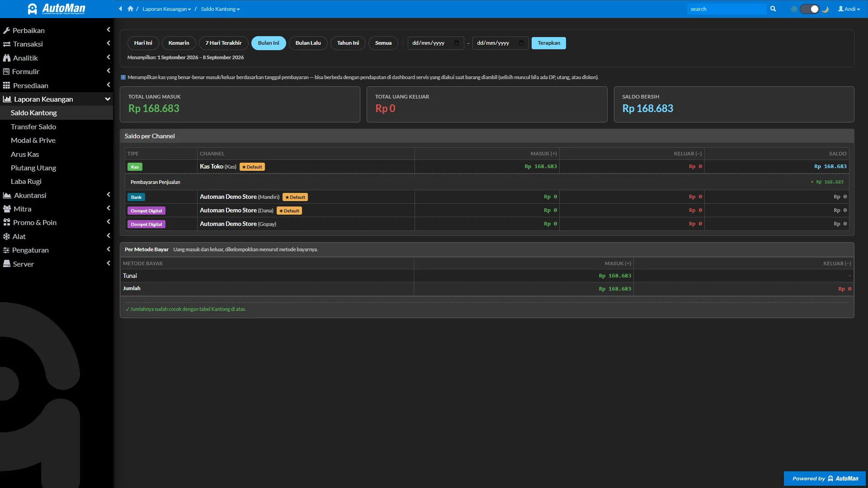Show all periods with Semua
The image size is (868, 488).
tap(383, 43)
